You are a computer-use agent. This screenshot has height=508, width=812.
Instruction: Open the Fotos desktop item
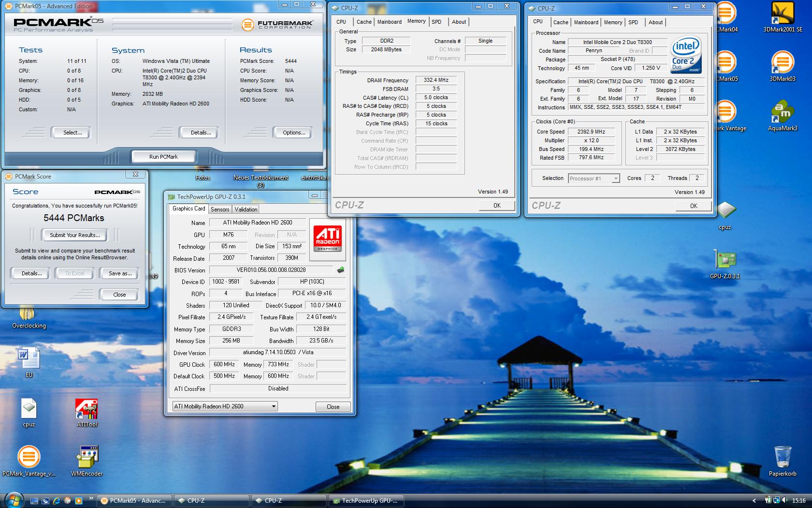click(203, 175)
